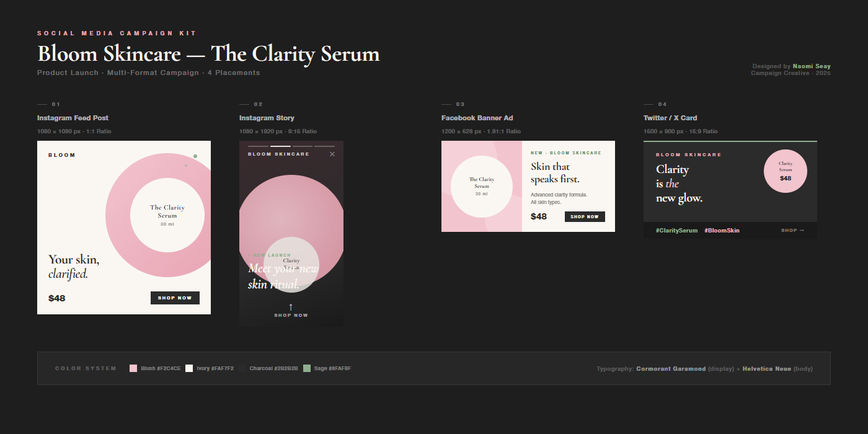Select the Instagram Feed Post heading
868x434 pixels.
click(73, 118)
